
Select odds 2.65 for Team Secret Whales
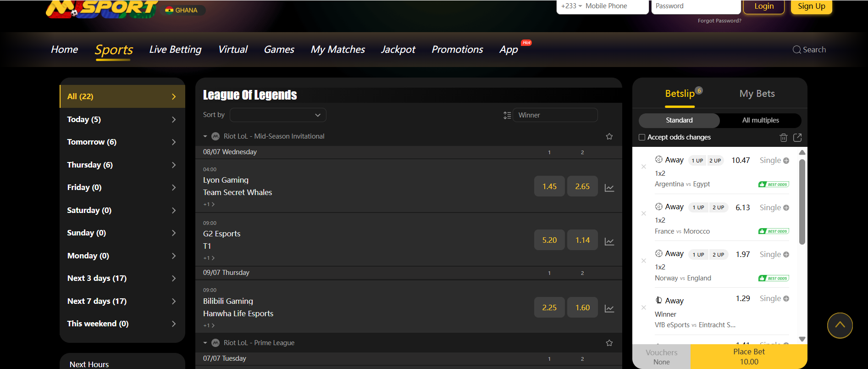click(582, 186)
